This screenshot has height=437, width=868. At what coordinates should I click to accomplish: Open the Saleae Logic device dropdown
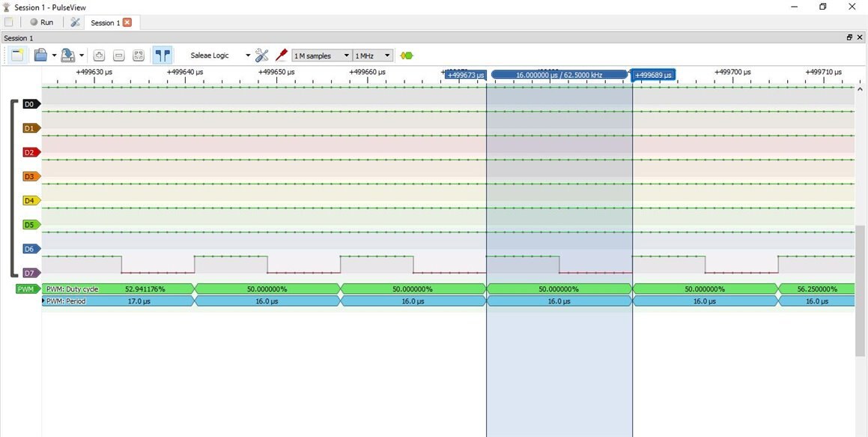point(220,55)
